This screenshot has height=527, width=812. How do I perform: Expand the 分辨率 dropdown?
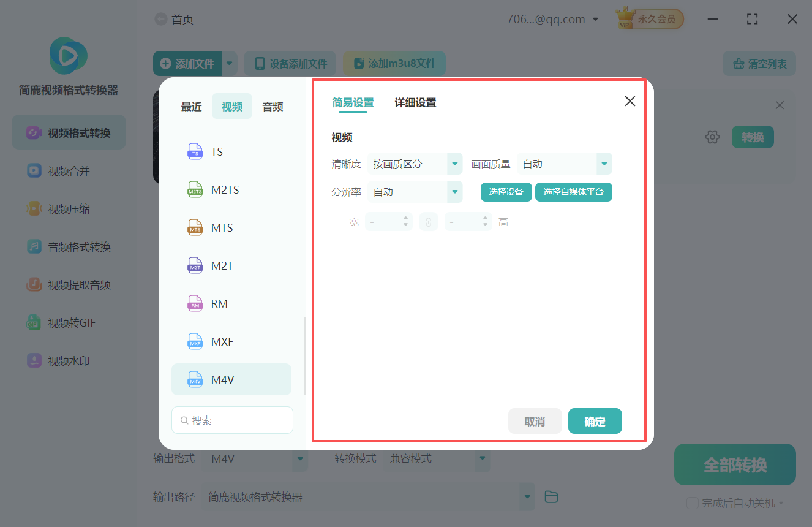point(454,192)
